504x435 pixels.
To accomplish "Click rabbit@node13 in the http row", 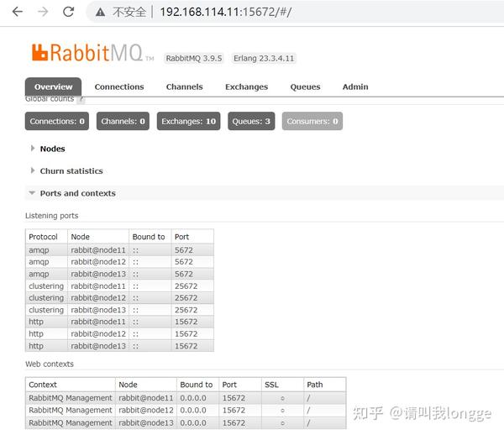I will click(x=98, y=346).
